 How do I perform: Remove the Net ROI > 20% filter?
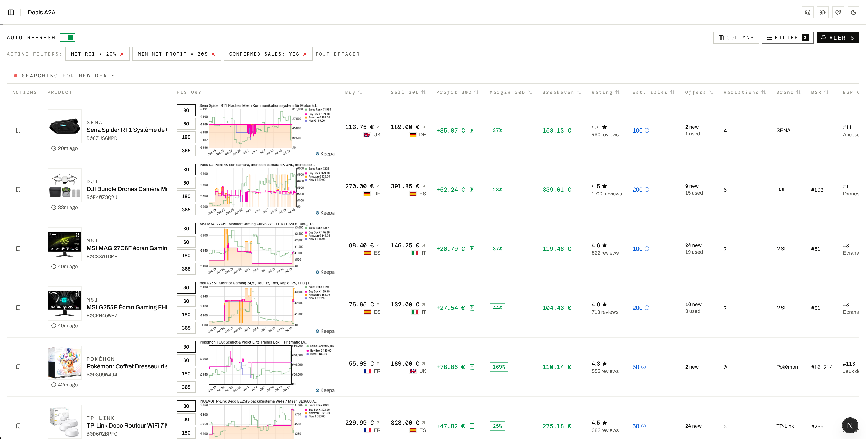point(122,54)
